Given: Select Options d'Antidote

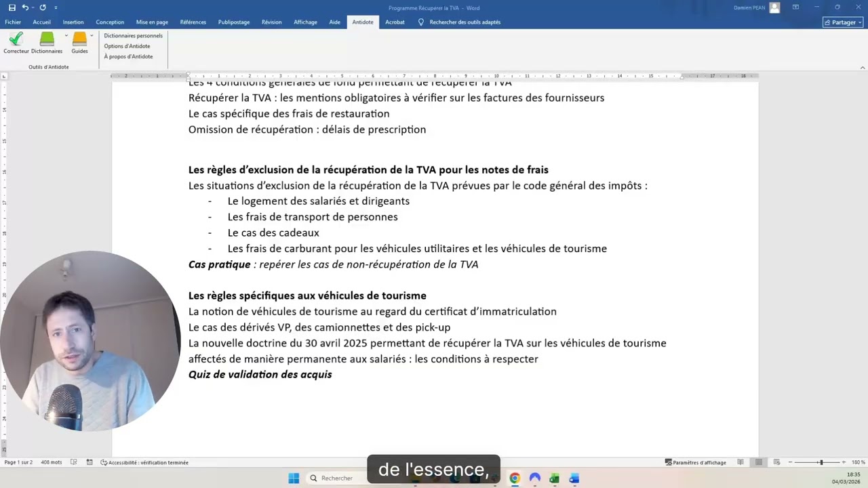Looking at the screenshot, I should pyautogui.click(x=127, y=45).
